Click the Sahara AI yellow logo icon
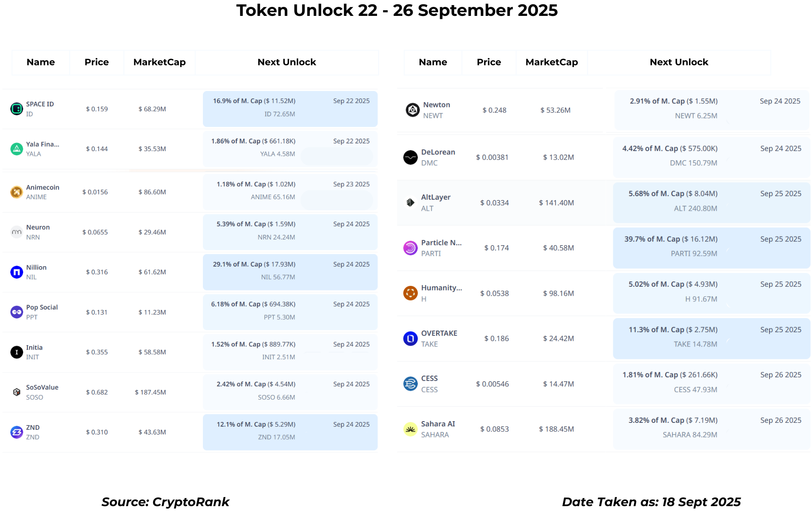The image size is (812, 516). pyautogui.click(x=411, y=429)
